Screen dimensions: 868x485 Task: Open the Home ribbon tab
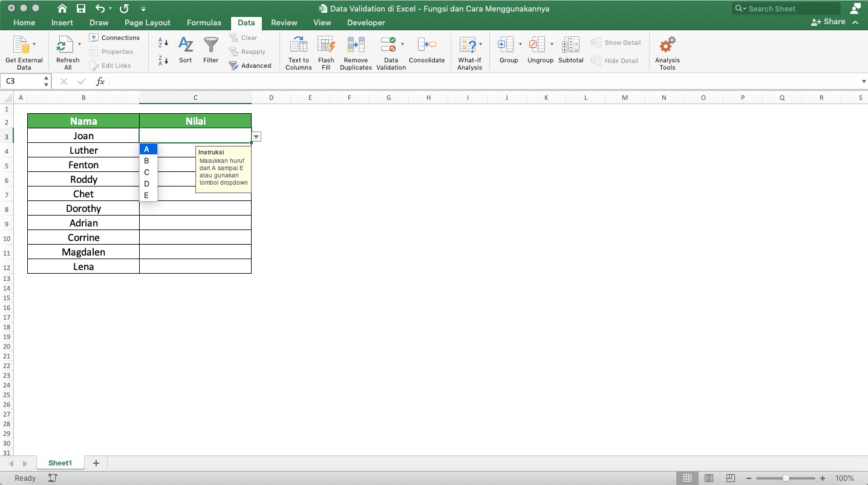(24, 22)
